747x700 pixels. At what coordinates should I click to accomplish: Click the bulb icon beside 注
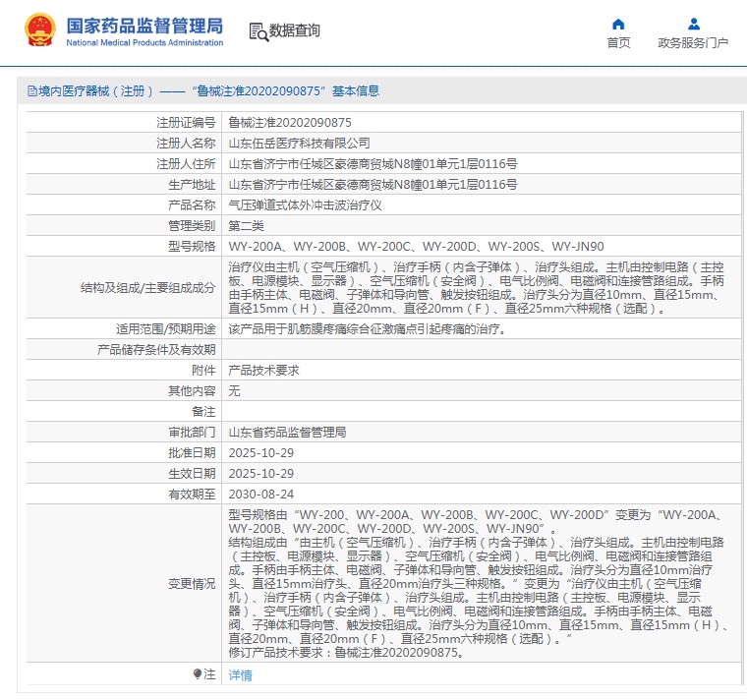[198, 674]
